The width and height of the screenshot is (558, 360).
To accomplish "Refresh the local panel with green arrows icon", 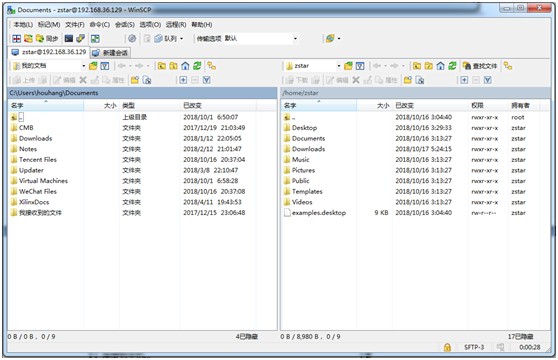I will coord(197,66).
